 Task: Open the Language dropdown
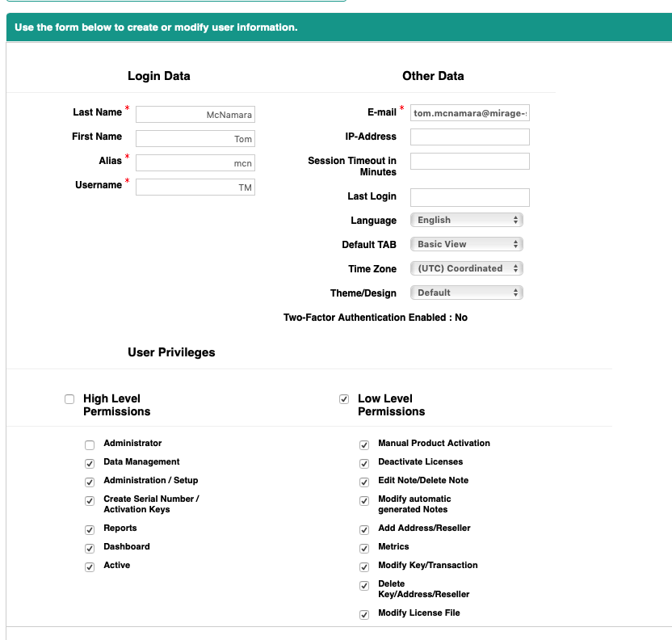click(x=467, y=220)
